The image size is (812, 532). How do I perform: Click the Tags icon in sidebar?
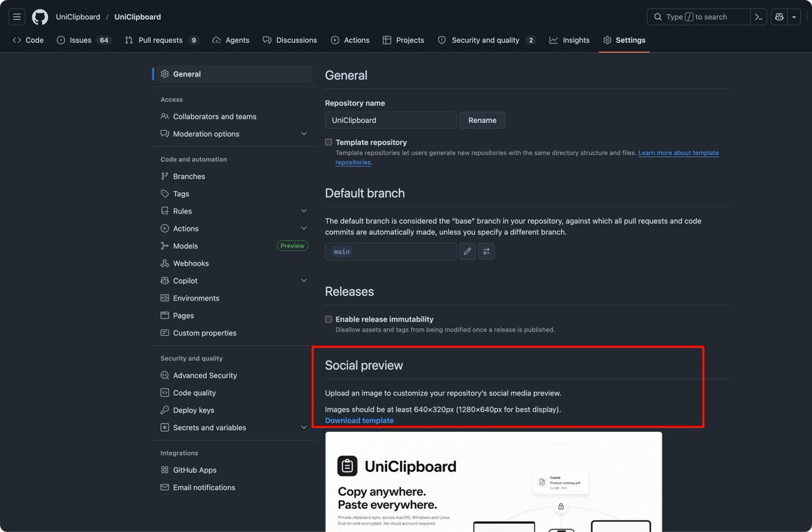pyautogui.click(x=164, y=194)
